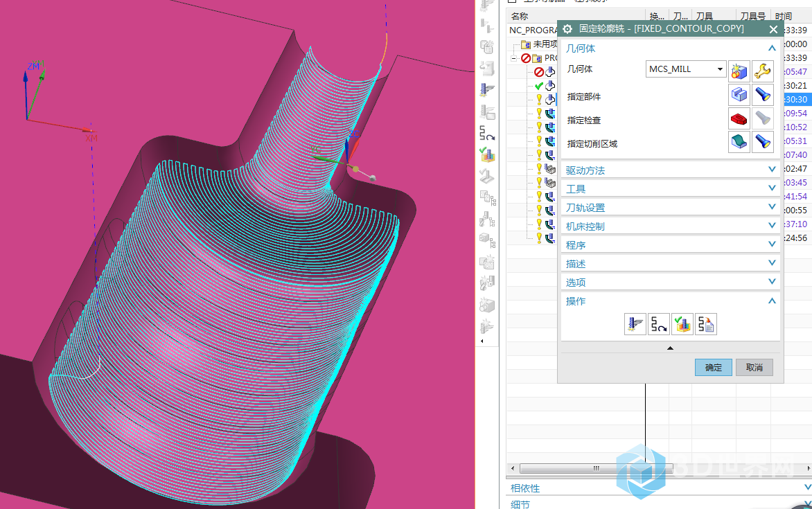
Task: Click the List tool path icon under 操作
Action: pos(706,325)
